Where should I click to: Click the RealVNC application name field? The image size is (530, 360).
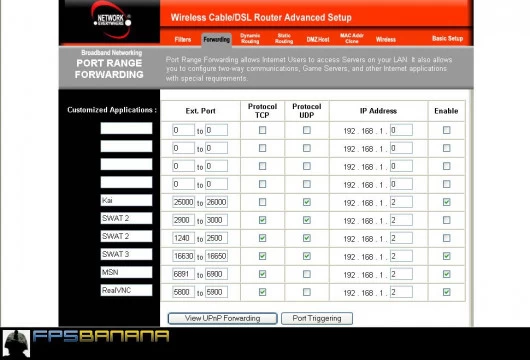(x=126, y=290)
